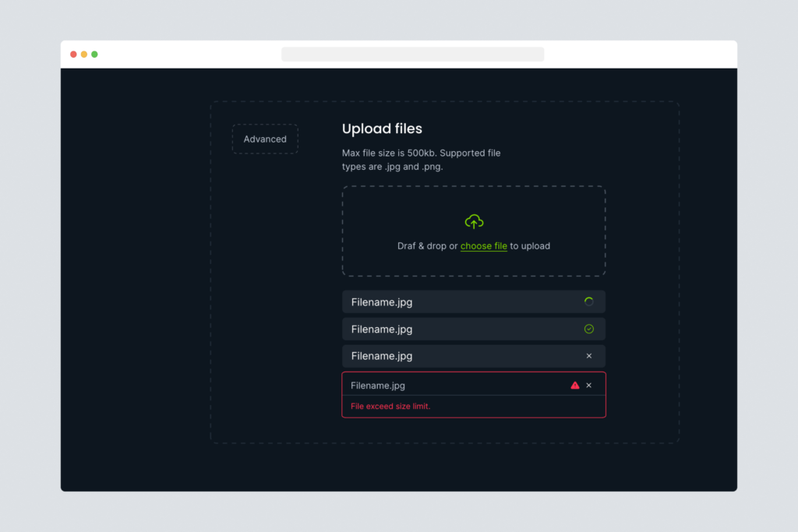Click the loading spinner on the uploading file
The height and width of the screenshot is (532, 798).
click(588, 301)
